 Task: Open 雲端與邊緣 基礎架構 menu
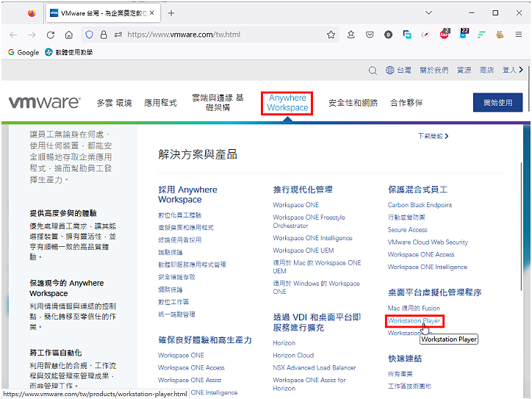pos(218,103)
